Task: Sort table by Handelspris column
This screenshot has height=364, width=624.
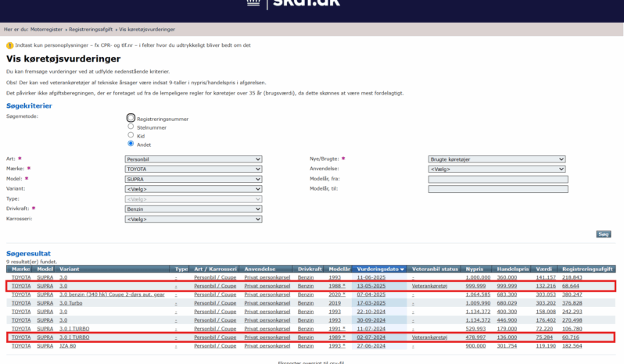Action: 513,269
